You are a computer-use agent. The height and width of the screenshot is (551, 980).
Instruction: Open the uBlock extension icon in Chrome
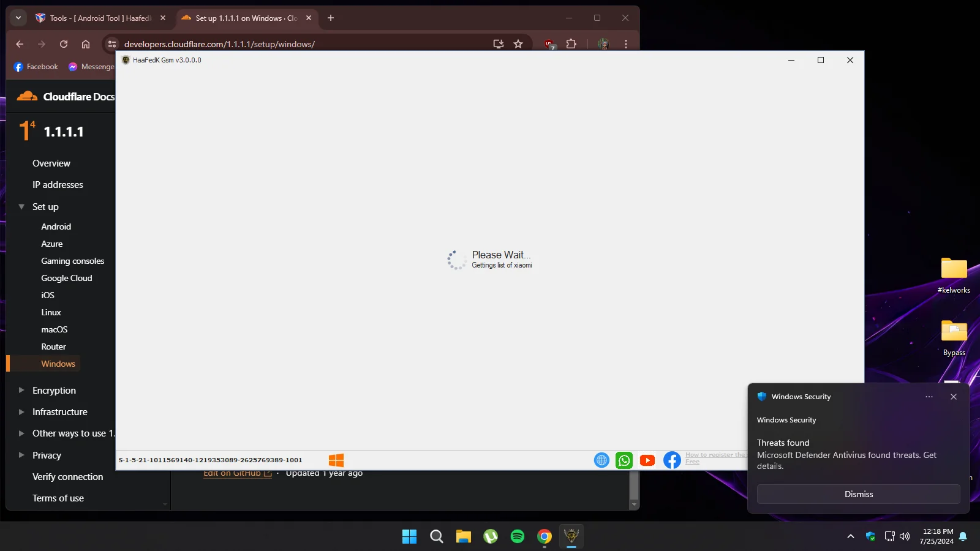tap(549, 44)
